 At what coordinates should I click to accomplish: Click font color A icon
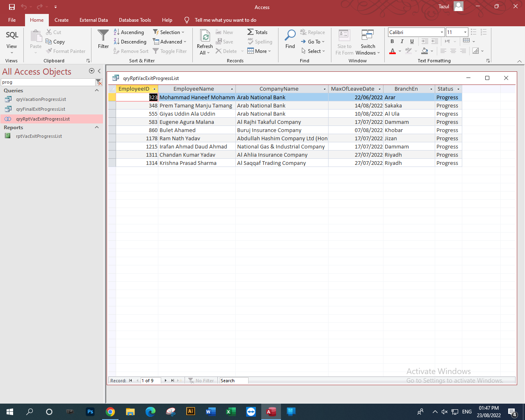[393, 51]
